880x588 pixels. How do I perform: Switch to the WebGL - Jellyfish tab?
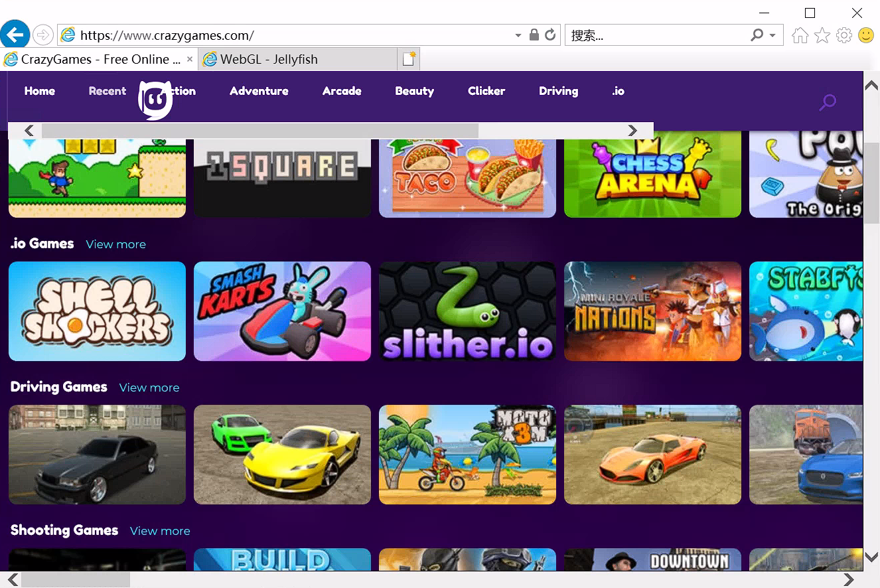pos(297,59)
